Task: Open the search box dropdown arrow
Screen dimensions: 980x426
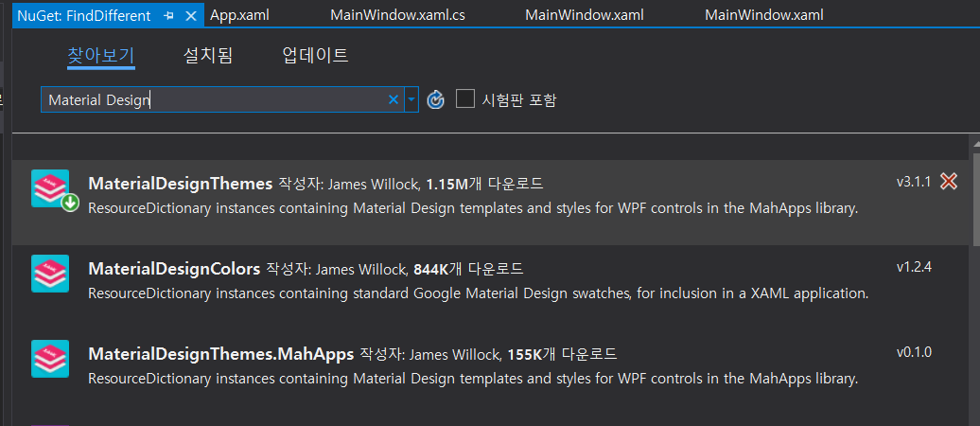Action: (411, 99)
